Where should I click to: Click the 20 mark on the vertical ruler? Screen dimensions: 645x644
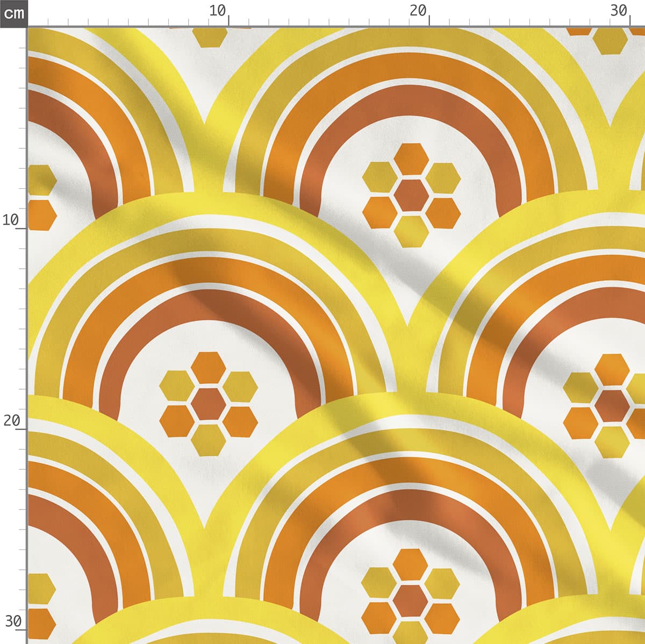pyautogui.click(x=12, y=421)
